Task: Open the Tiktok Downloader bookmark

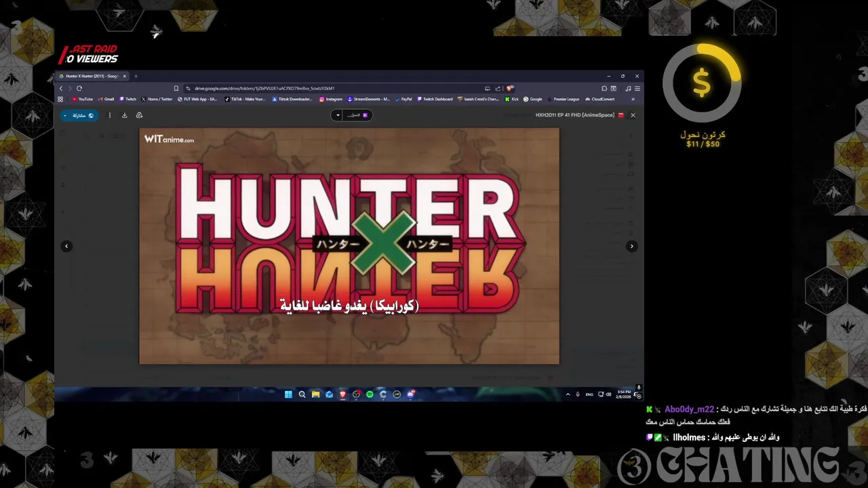Action: [292, 99]
